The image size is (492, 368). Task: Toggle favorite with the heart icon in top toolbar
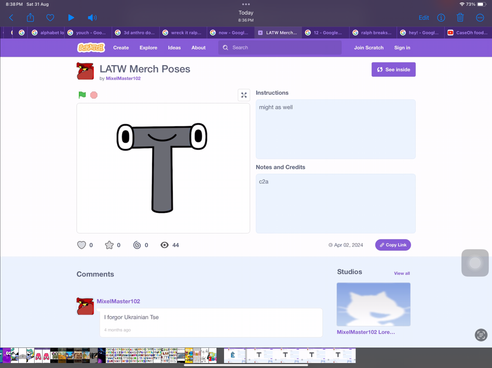coord(50,17)
